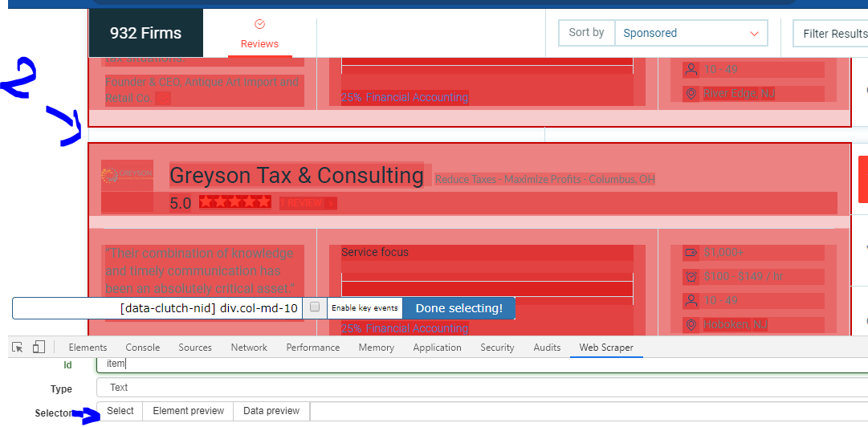Click the $1,000+ price tag icon
The image size is (868, 427).
(691, 253)
